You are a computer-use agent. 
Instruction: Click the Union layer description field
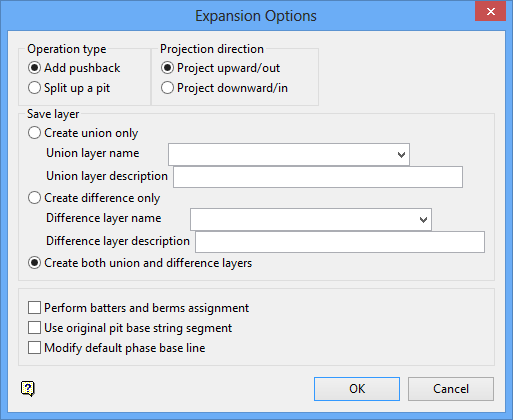pyautogui.click(x=318, y=177)
